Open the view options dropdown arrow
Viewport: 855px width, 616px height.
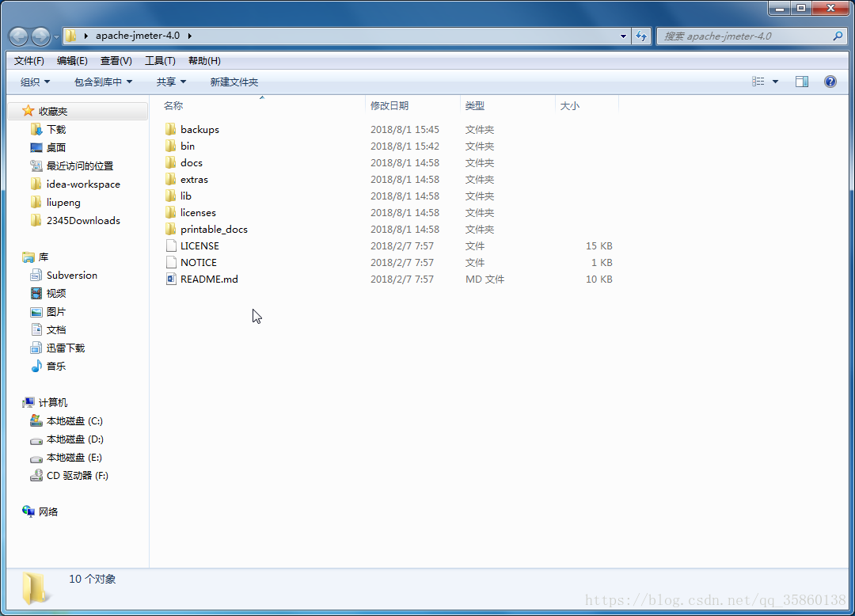coord(775,82)
